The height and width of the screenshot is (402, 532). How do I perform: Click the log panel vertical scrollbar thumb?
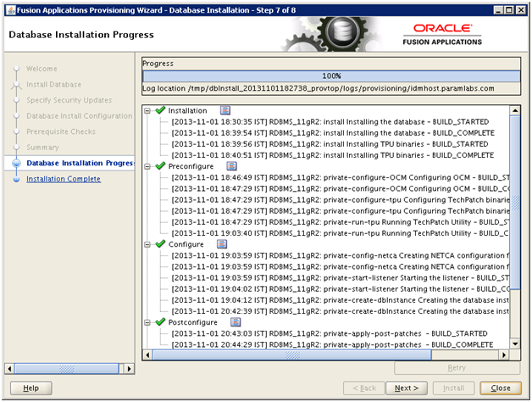515,202
